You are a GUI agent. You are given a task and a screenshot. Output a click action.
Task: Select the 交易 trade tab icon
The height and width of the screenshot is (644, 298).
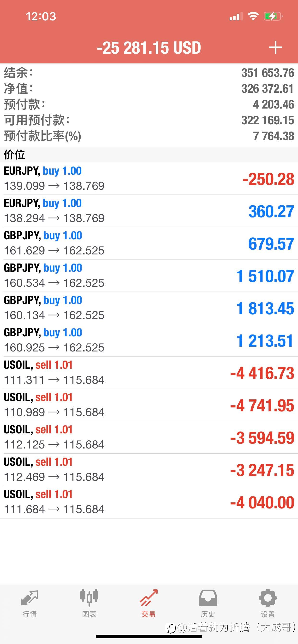(149, 598)
